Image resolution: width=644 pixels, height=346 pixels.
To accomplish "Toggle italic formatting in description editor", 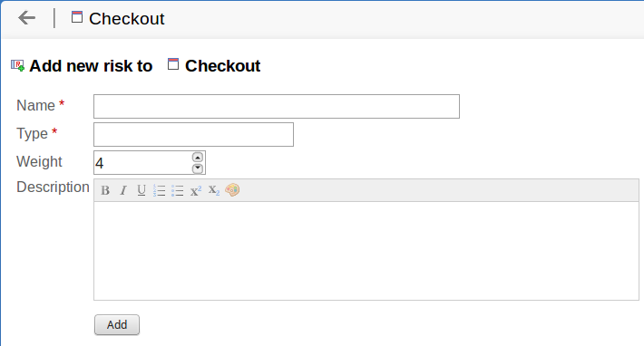I will pyautogui.click(x=123, y=190).
